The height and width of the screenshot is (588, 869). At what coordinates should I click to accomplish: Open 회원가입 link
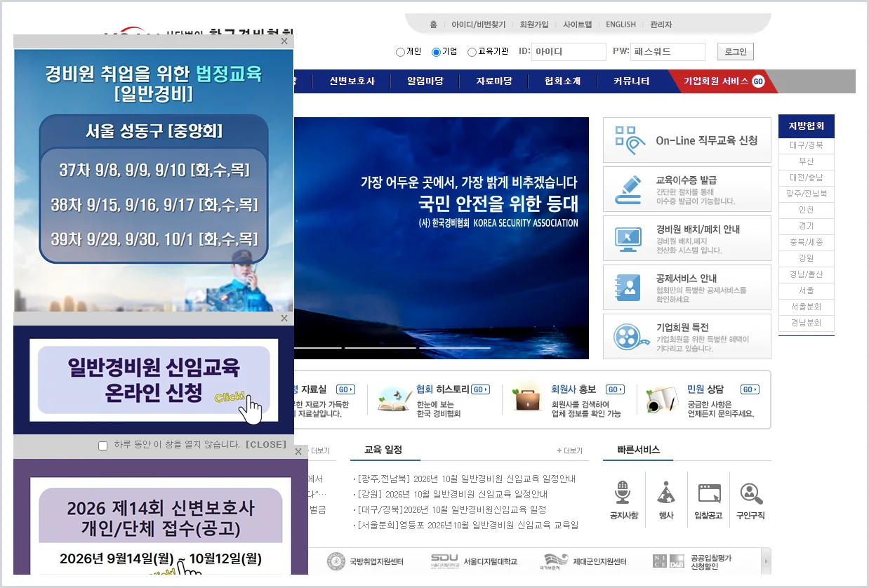tap(534, 25)
